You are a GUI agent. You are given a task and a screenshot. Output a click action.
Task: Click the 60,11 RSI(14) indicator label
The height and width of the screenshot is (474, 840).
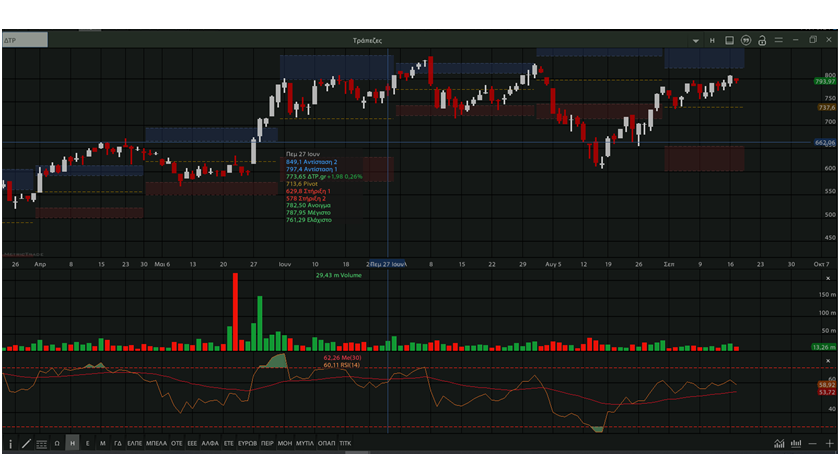coord(342,365)
